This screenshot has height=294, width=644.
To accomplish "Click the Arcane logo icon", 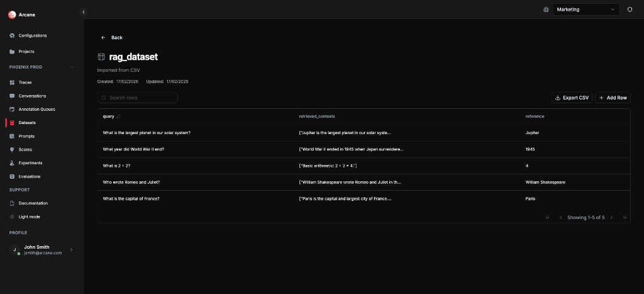I will [12, 15].
